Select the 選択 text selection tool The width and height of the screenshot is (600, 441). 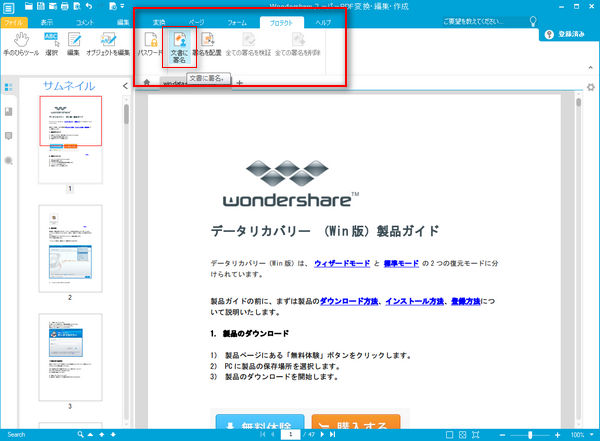click(51, 44)
